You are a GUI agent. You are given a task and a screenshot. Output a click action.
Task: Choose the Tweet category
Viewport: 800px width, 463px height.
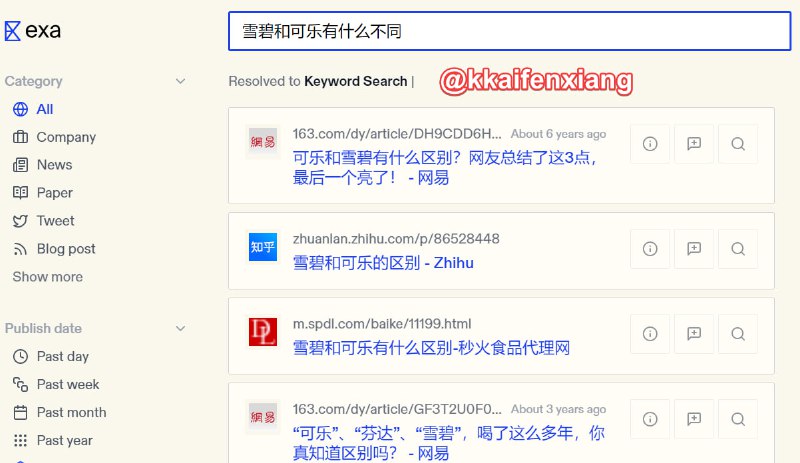point(55,221)
